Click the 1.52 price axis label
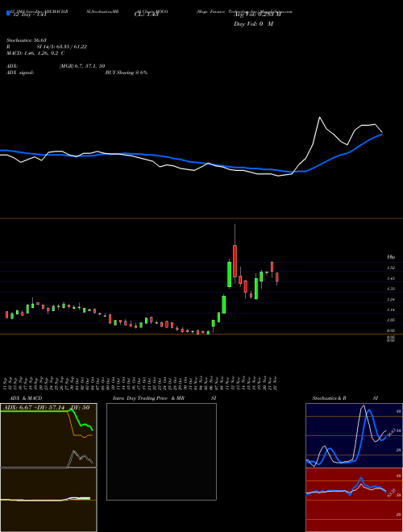The width and height of the screenshot is (403, 532). (391, 268)
